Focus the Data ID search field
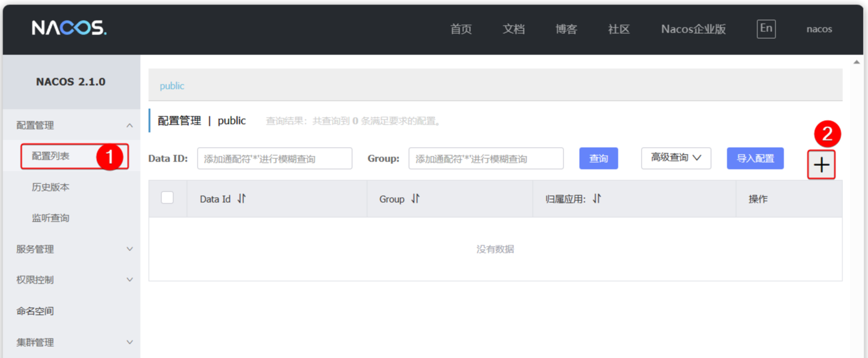 tap(275, 158)
